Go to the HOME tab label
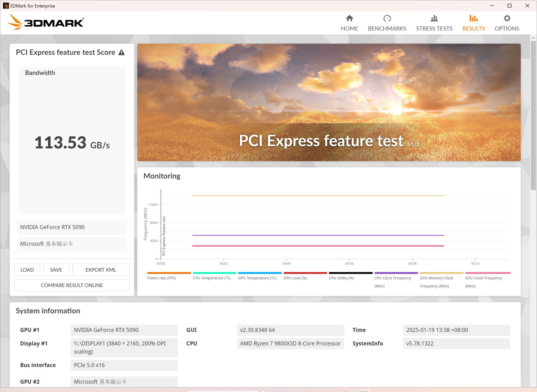537x392 pixels. click(x=349, y=29)
